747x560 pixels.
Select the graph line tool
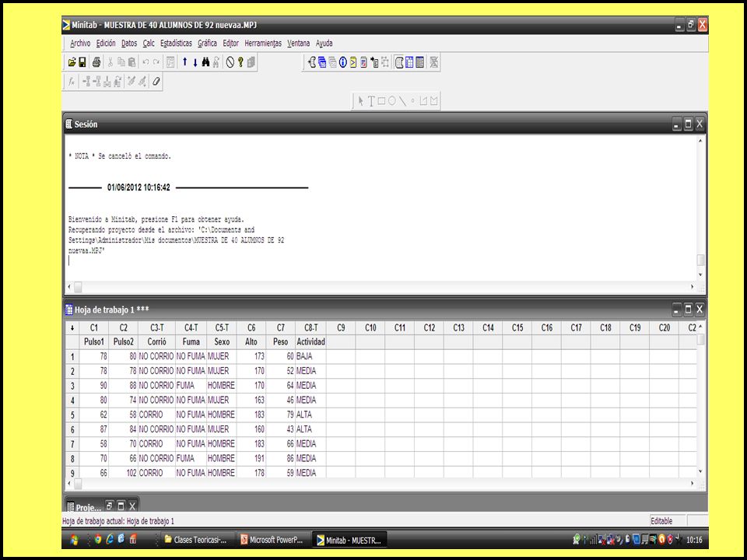click(x=402, y=101)
